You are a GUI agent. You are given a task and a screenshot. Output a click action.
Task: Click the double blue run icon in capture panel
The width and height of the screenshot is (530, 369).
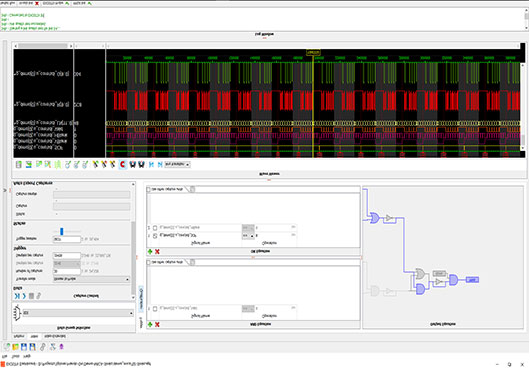click(17, 296)
